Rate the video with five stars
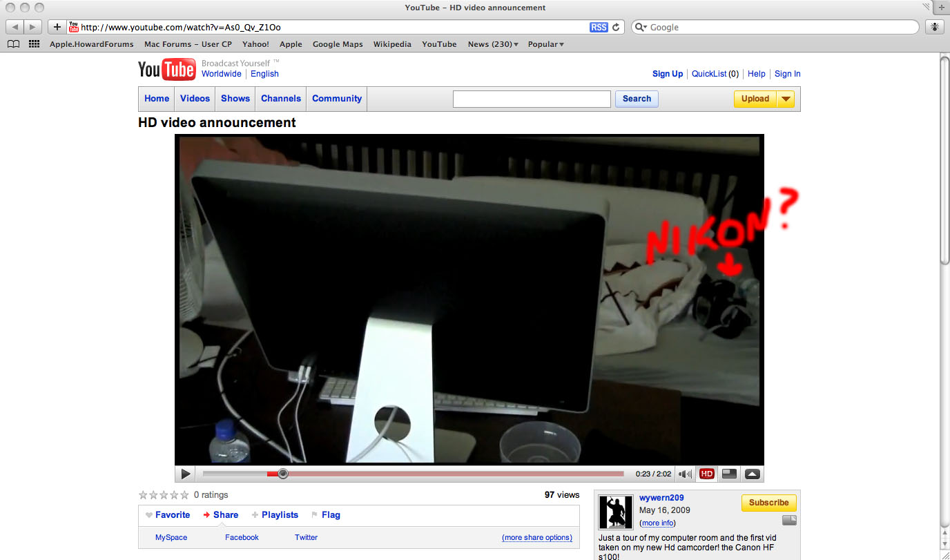Image resolution: width=950 pixels, height=560 pixels. (x=184, y=495)
